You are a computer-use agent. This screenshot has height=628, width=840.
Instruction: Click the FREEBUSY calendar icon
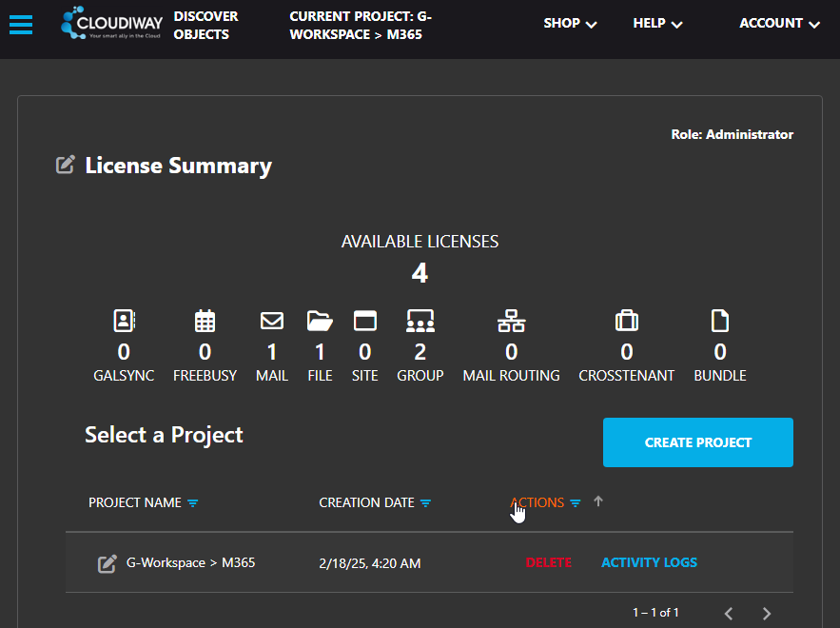pyautogui.click(x=205, y=321)
